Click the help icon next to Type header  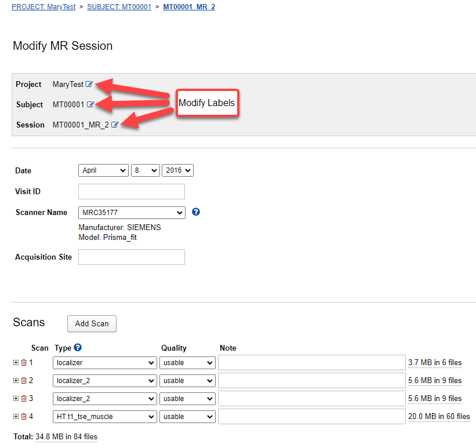tap(78, 348)
